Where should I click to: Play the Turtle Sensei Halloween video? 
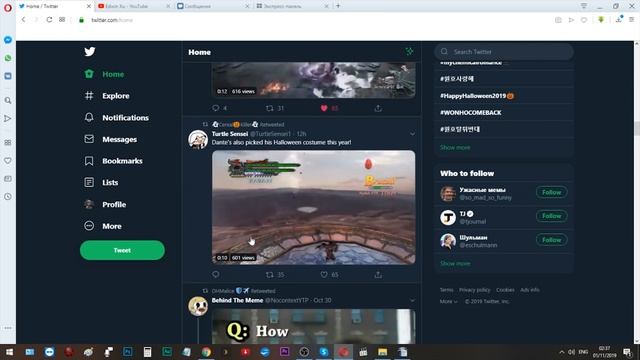click(313, 207)
